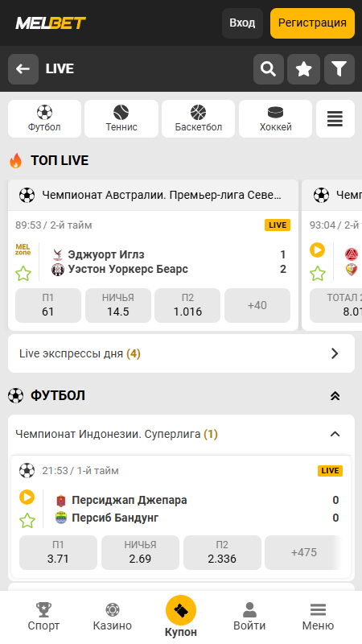Open the full sports list hamburger icon
The image size is (362, 644).
point(335,118)
